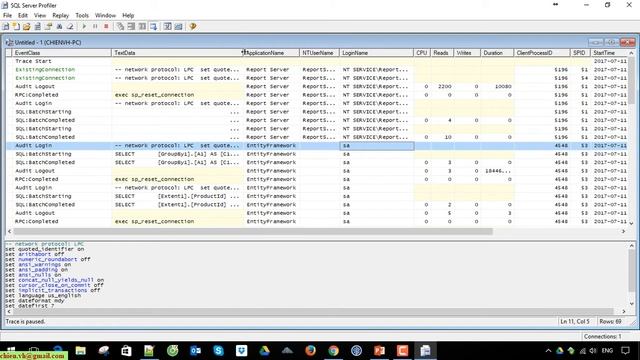Image resolution: width=640 pixels, height=360 pixels.
Task: Click 'set language us_english' line
Action: pyautogui.click(x=43, y=296)
